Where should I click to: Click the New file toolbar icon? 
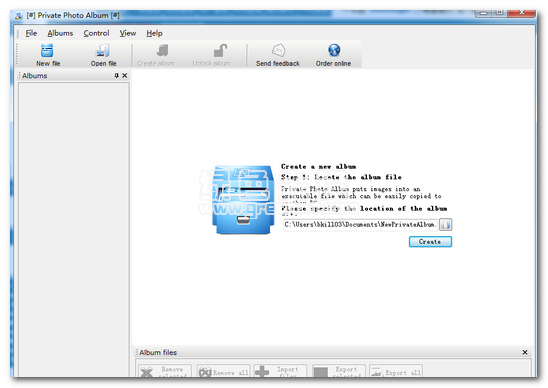(x=47, y=51)
